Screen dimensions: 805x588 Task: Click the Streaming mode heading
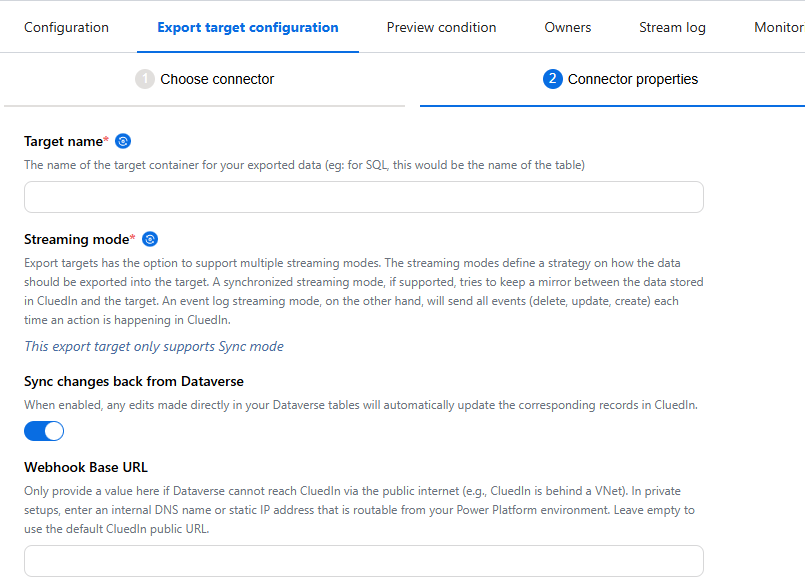tap(77, 239)
